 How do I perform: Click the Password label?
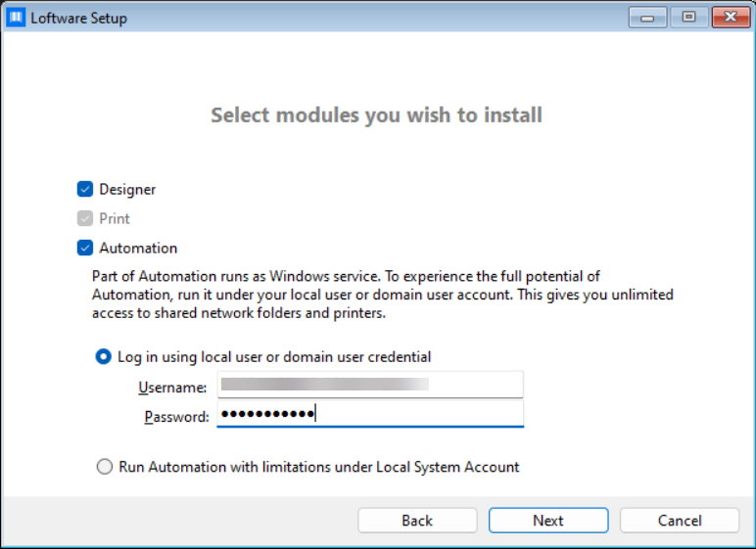click(x=176, y=417)
